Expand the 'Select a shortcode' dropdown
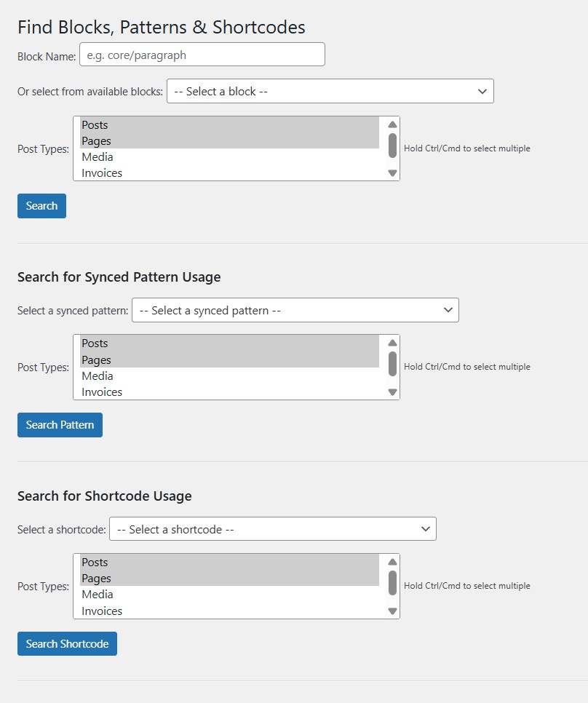The image size is (588, 703). click(x=272, y=529)
